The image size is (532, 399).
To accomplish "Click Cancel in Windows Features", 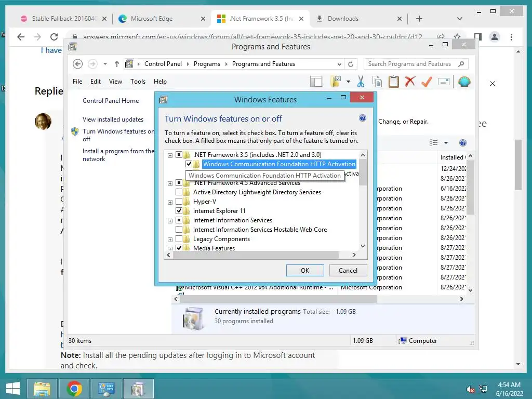I will click(x=348, y=270).
